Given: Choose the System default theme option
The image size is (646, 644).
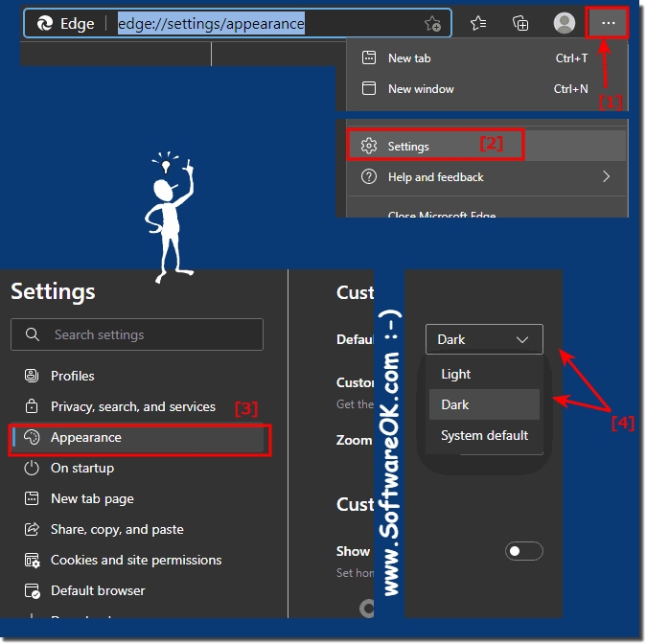Looking at the screenshot, I should pyautogui.click(x=484, y=435).
